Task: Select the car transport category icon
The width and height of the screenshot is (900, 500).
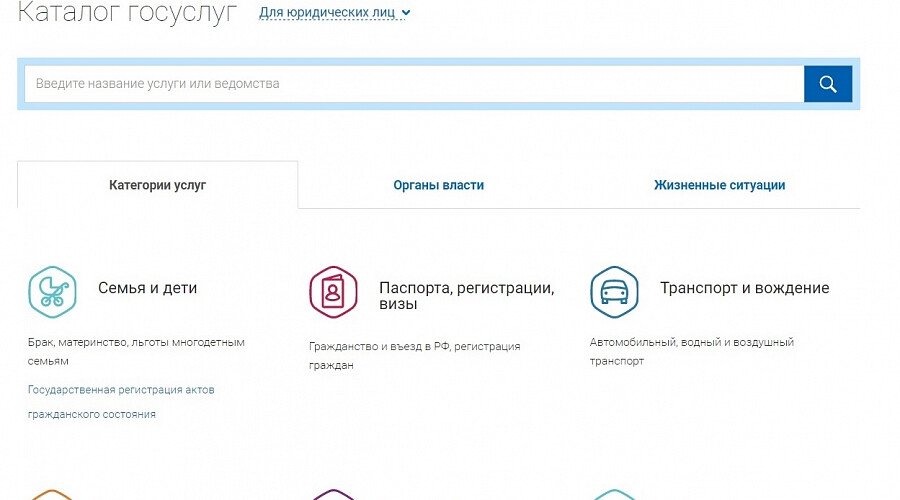Action: click(614, 292)
